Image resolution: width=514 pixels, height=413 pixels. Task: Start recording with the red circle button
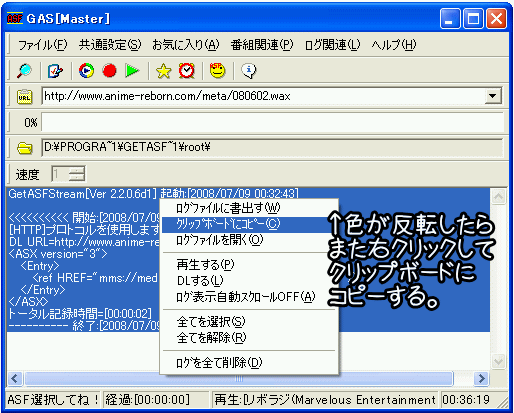(x=110, y=71)
